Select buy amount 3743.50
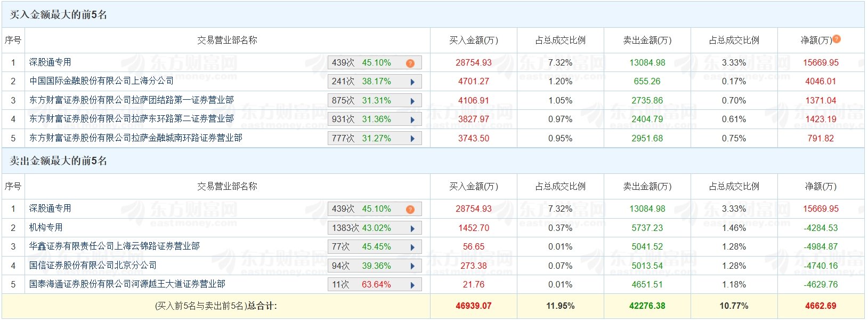The width and height of the screenshot is (868, 320). pos(474,139)
